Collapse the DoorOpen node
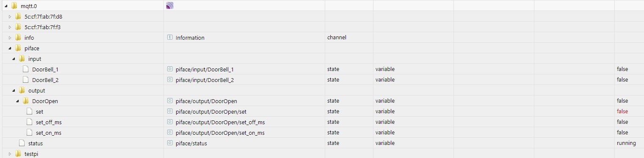The width and height of the screenshot is (644, 158). point(18,101)
